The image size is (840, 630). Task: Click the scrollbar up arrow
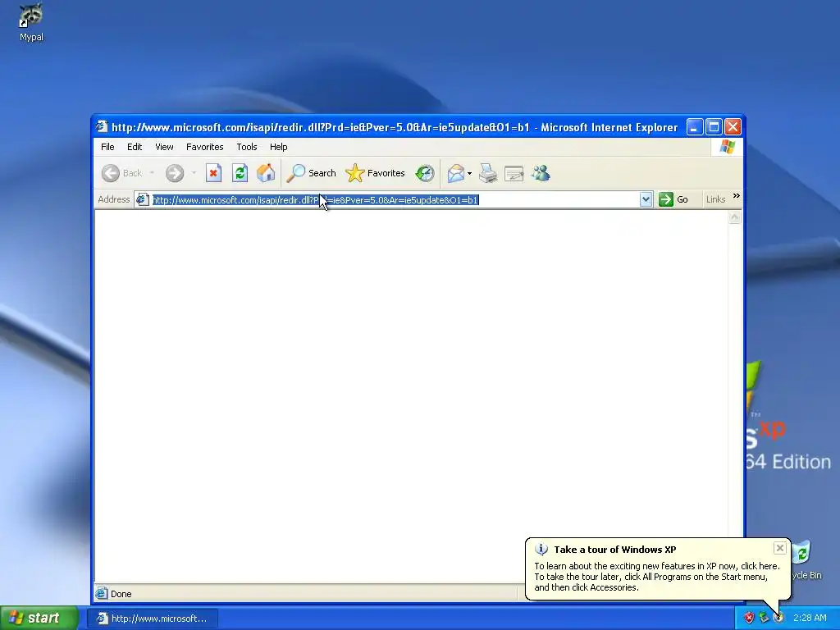pyautogui.click(x=734, y=217)
